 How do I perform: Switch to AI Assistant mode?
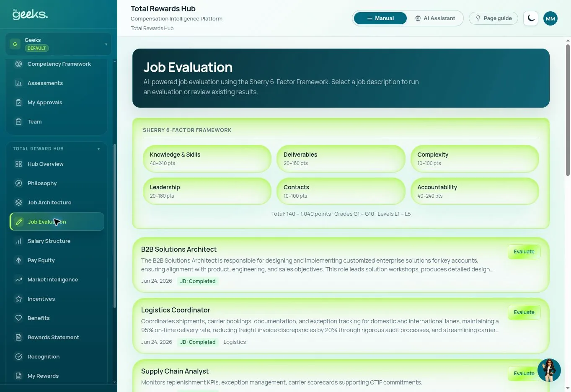pyautogui.click(x=435, y=18)
